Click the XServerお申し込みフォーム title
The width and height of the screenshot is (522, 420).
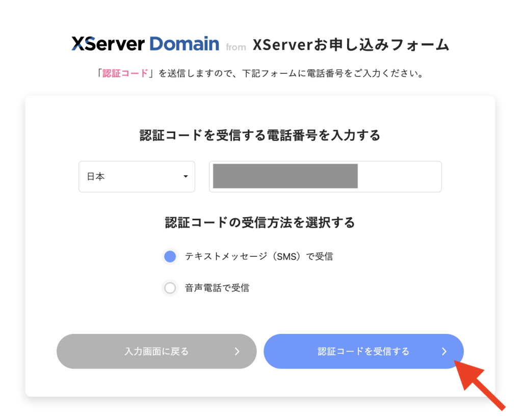click(x=351, y=45)
